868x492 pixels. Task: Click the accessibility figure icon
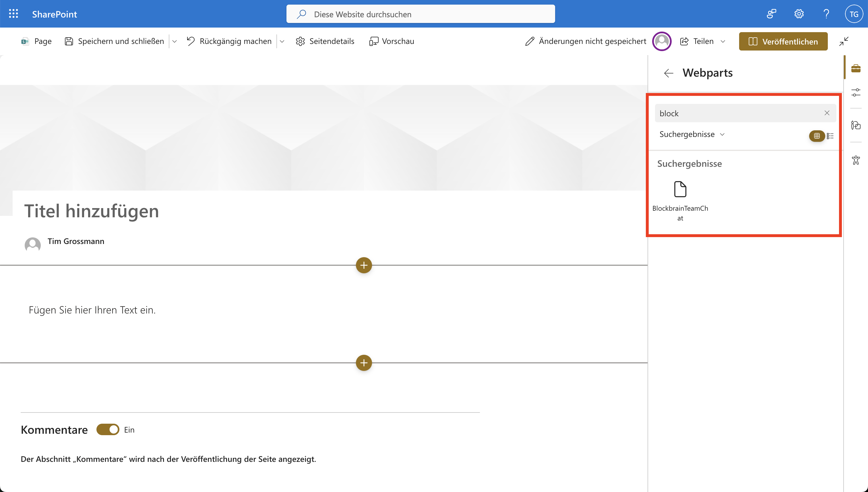click(855, 160)
